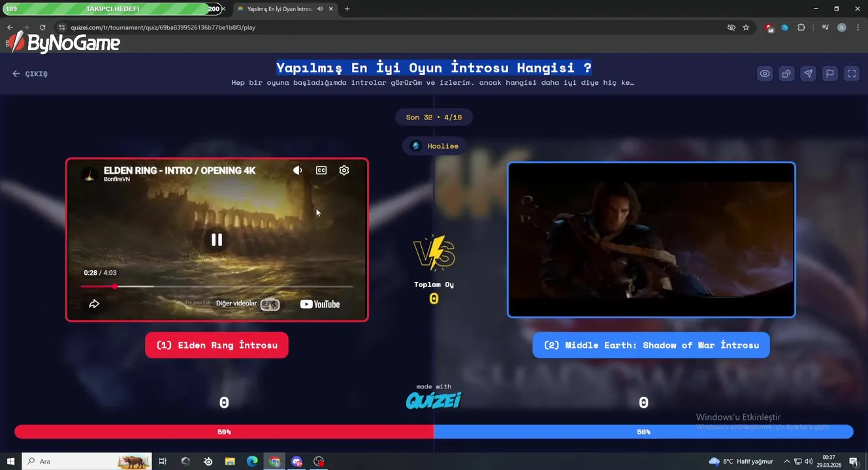The image size is (868, 470).
Task: Click the eye icon in the quiz header
Action: coord(765,74)
